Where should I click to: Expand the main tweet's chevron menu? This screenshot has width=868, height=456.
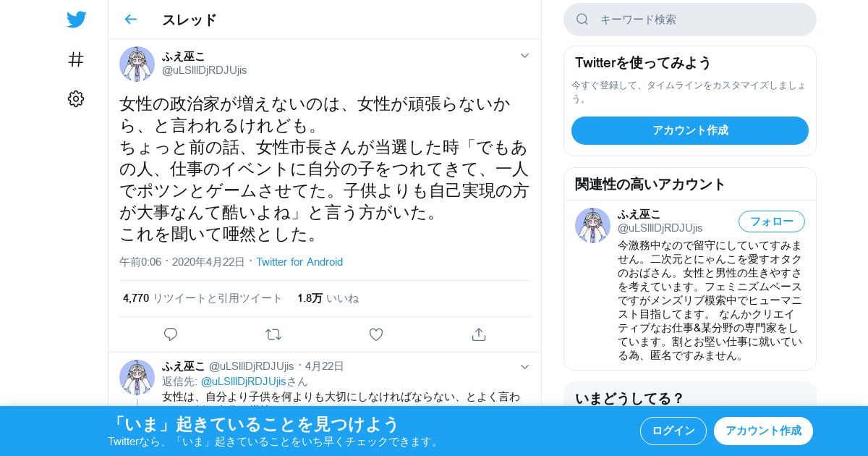pyautogui.click(x=524, y=56)
